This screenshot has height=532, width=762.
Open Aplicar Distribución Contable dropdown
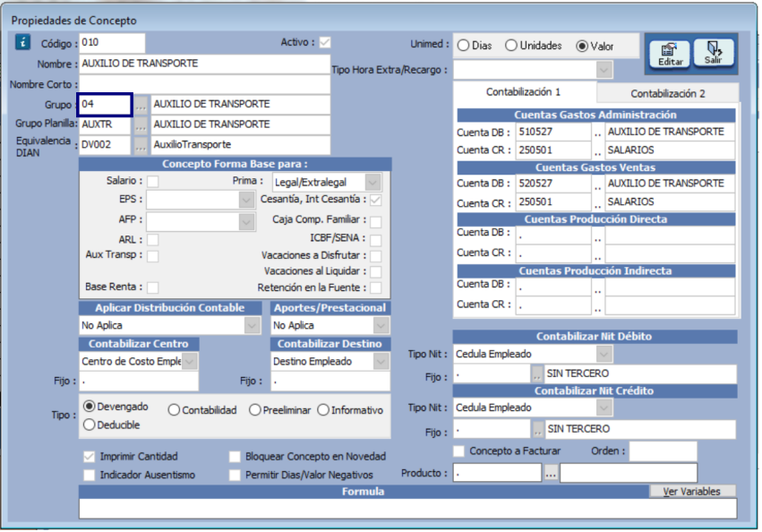[252, 325]
